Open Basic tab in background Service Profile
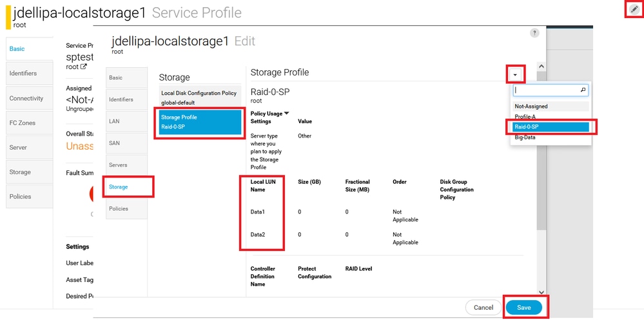The image size is (644, 331). coord(30,49)
